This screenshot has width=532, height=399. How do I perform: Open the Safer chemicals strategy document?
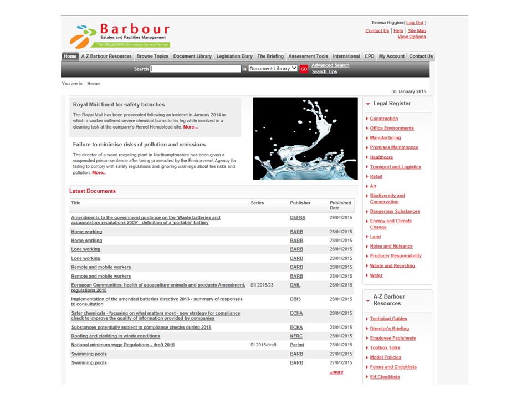pos(155,316)
